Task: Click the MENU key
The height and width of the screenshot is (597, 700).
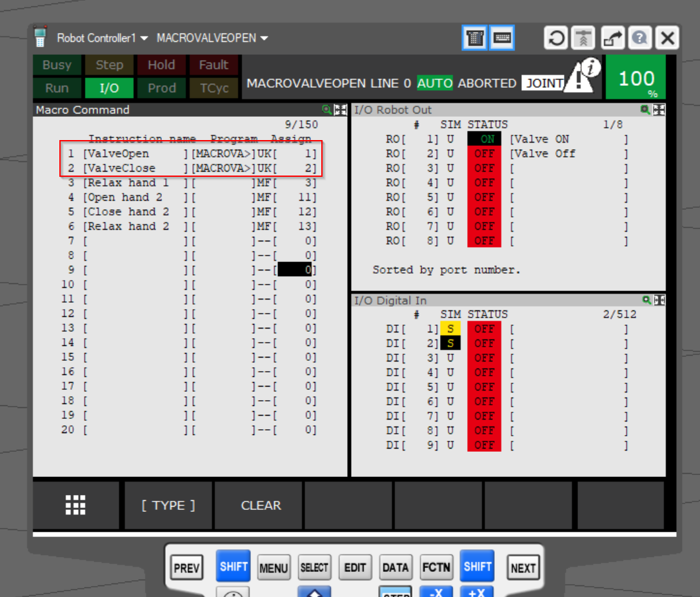Action: (x=274, y=567)
